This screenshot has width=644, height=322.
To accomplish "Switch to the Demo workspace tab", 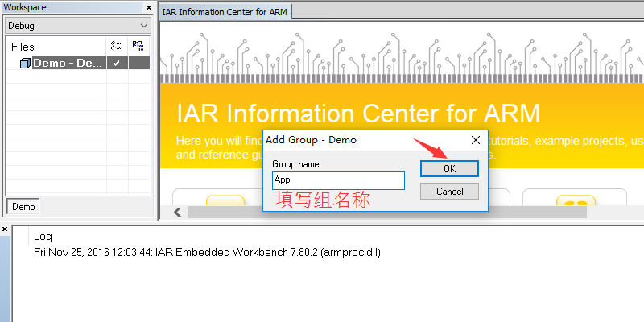I will point(23,207).
